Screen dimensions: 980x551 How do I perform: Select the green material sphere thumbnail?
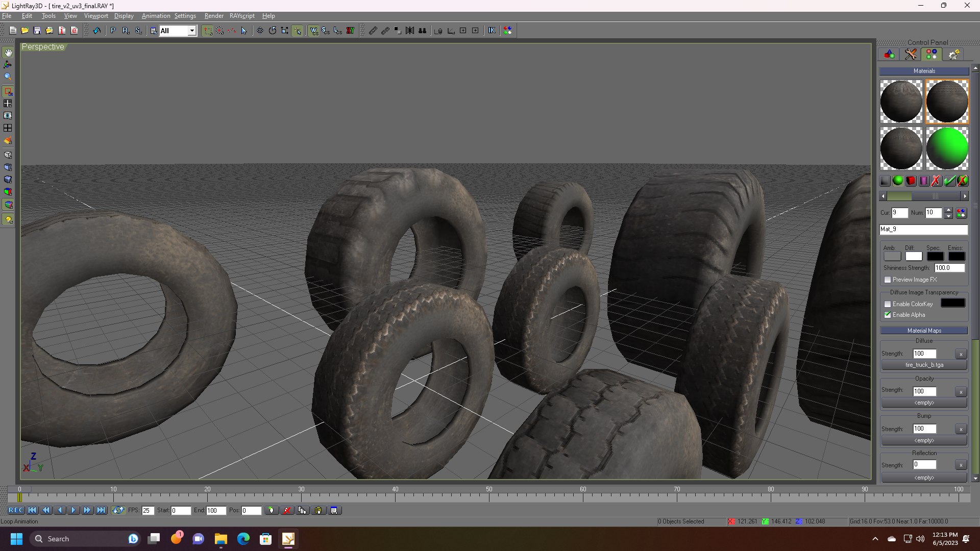(x=947, y=148)
